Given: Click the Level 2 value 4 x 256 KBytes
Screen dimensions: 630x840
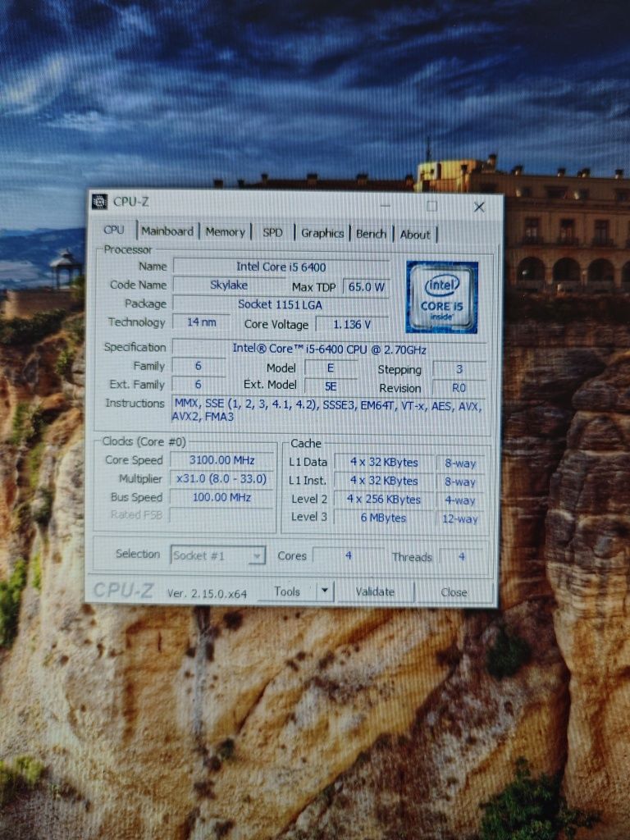Looking at the screenshot, I should pyautogui.click(x=384, y=500).
